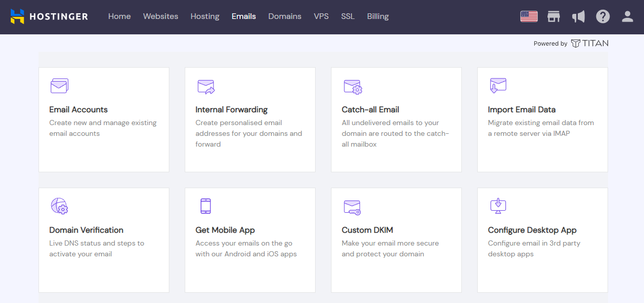Click the megaphone announcements icon
Screen dimensions: 644x303
(578, 16)
